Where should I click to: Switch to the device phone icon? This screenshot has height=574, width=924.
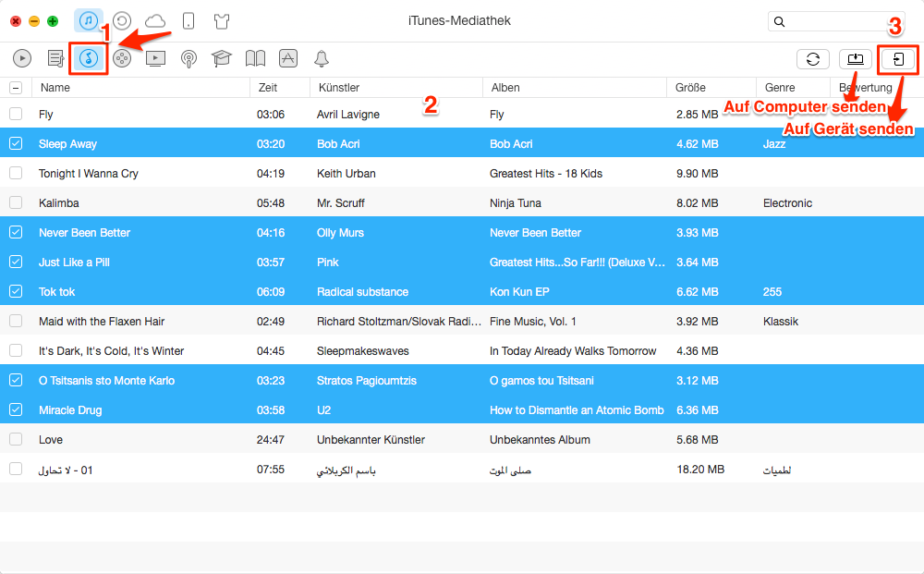coord(188,22)
